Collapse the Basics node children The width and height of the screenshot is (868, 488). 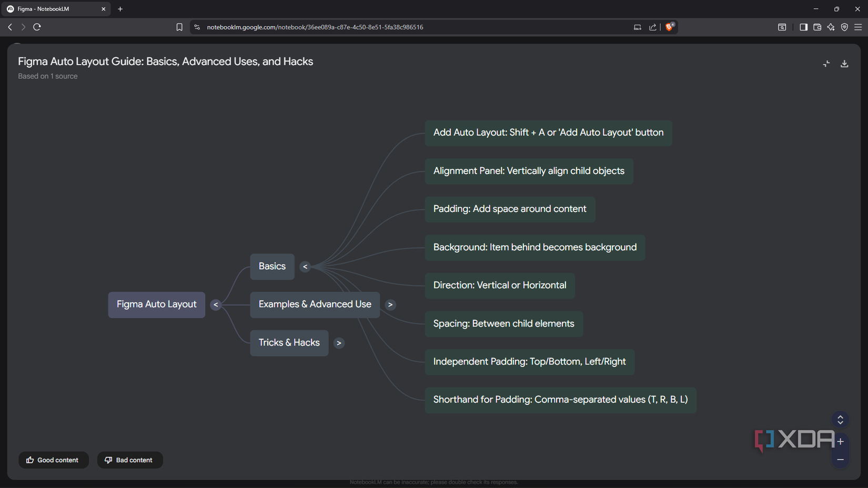pos(305,267)
